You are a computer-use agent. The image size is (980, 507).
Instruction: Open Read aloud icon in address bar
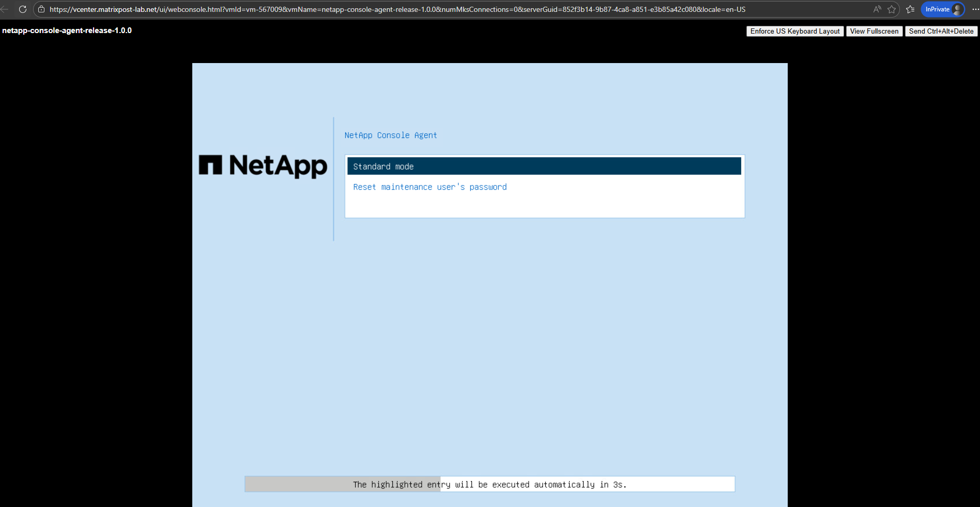click(877, 9)
